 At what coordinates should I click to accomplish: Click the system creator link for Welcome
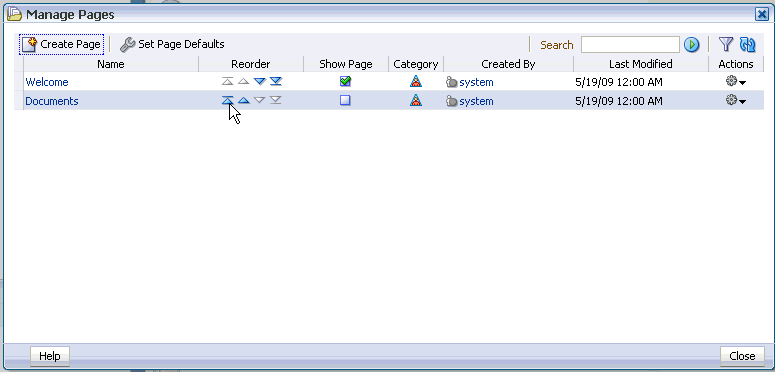coord(476,82)
